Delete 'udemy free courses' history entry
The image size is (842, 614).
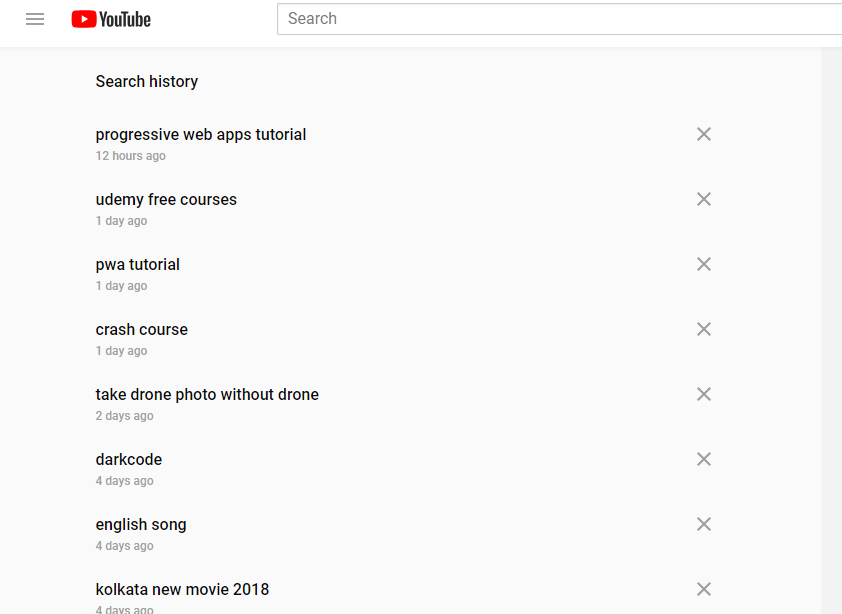[704, 199]
